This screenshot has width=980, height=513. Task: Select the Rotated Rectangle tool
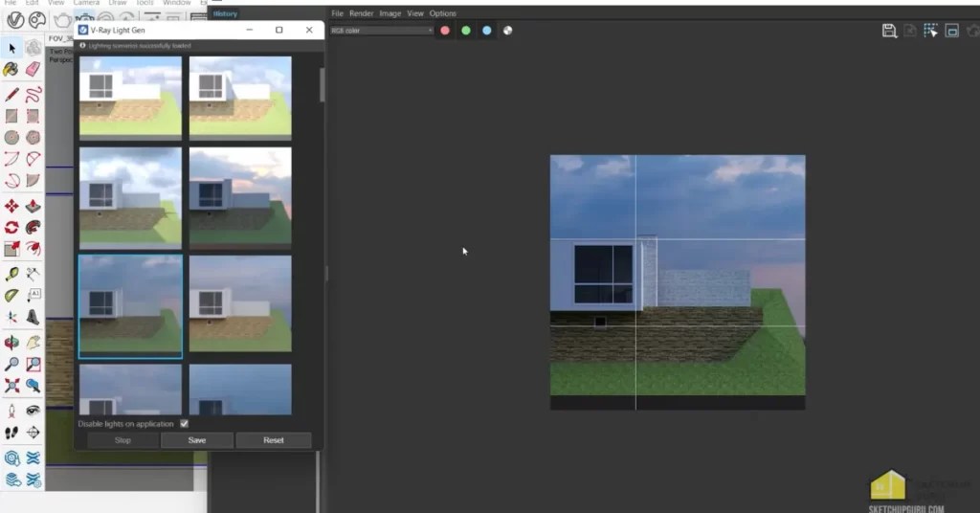click(33, 116)
